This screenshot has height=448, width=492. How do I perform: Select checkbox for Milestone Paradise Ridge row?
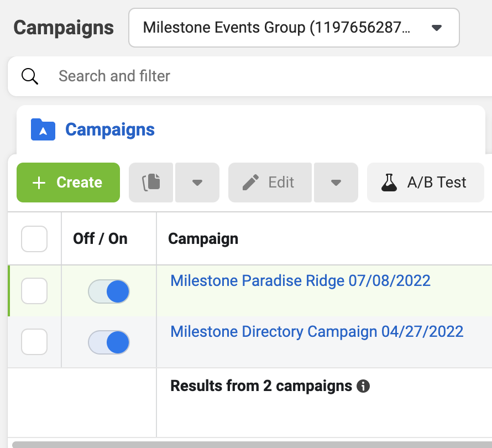click(x=34, y=291)
